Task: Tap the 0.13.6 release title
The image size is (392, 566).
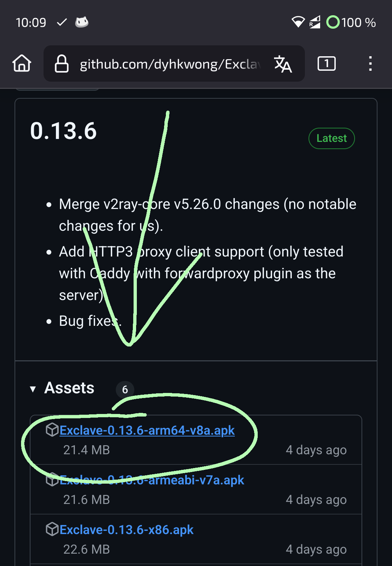Action: point(64,131)
